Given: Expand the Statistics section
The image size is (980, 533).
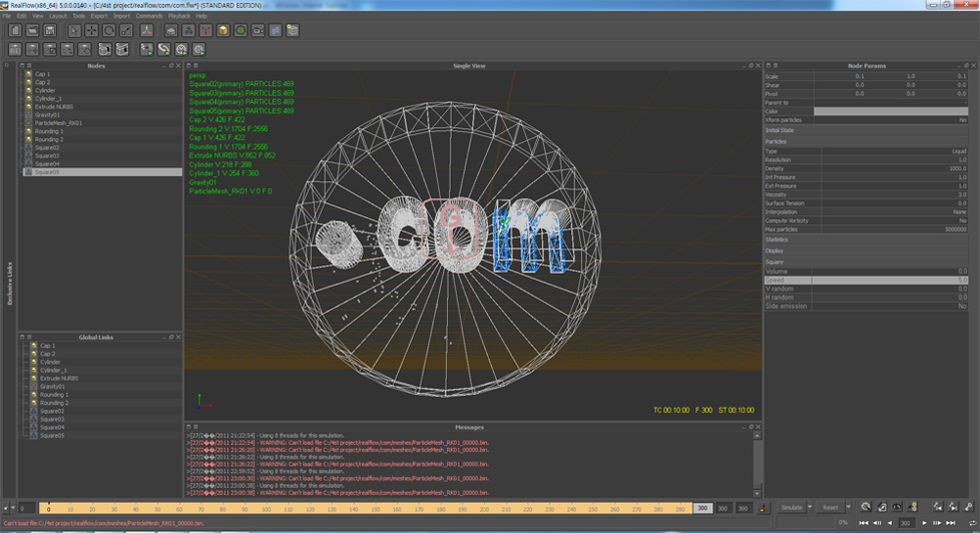Looking at the screenshot, I should point(867,240).
